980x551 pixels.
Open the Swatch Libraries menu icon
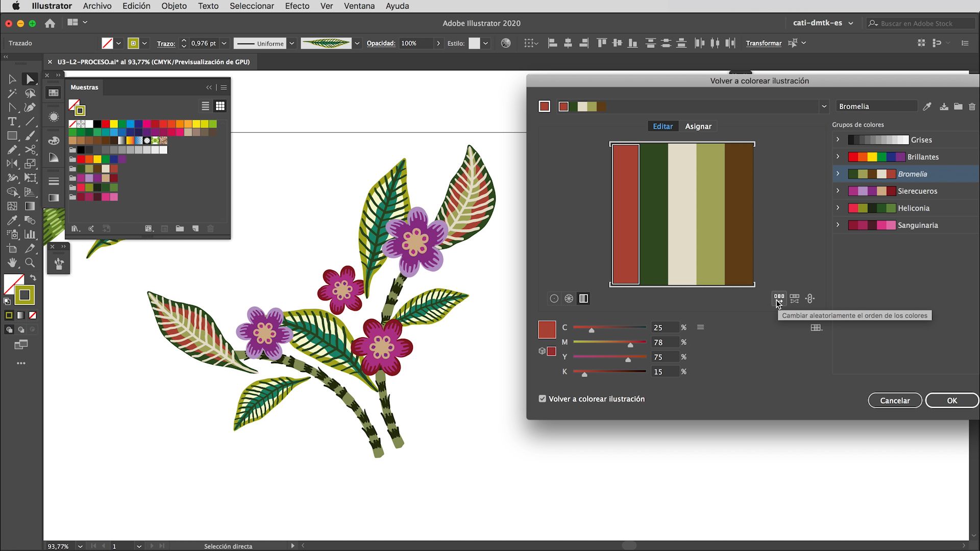coord(76,229)
